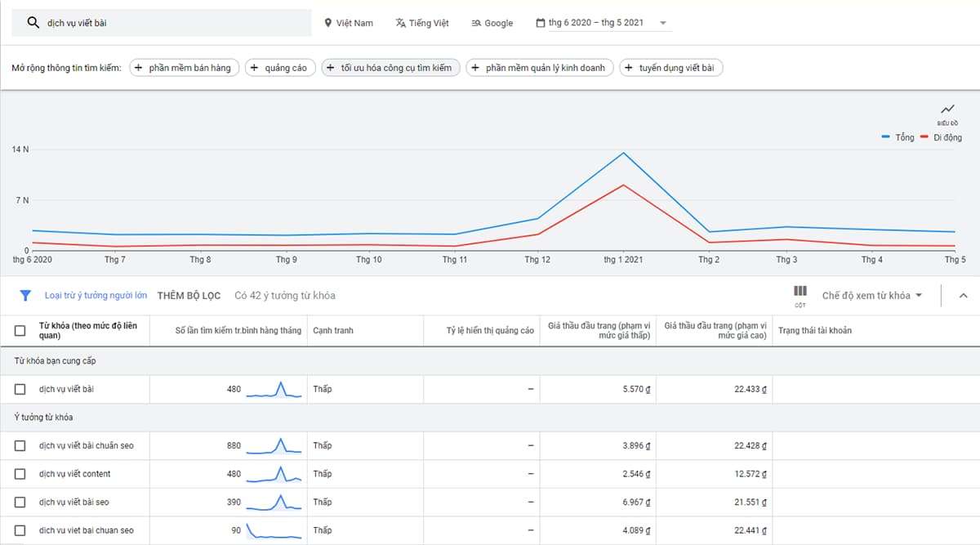Click plus icon on tuyển dụng viết bài chip
This screenshot has height=545, width=980.
click(x=629, y=68)
